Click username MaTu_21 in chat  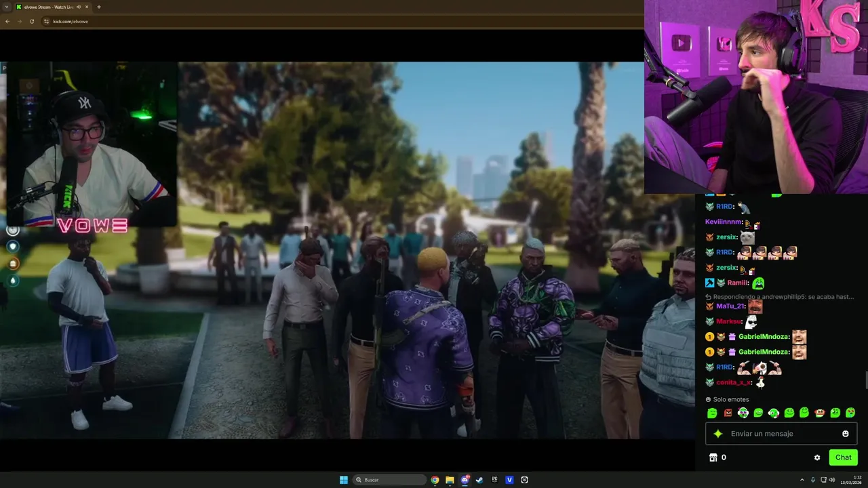[x=731, y=306]
